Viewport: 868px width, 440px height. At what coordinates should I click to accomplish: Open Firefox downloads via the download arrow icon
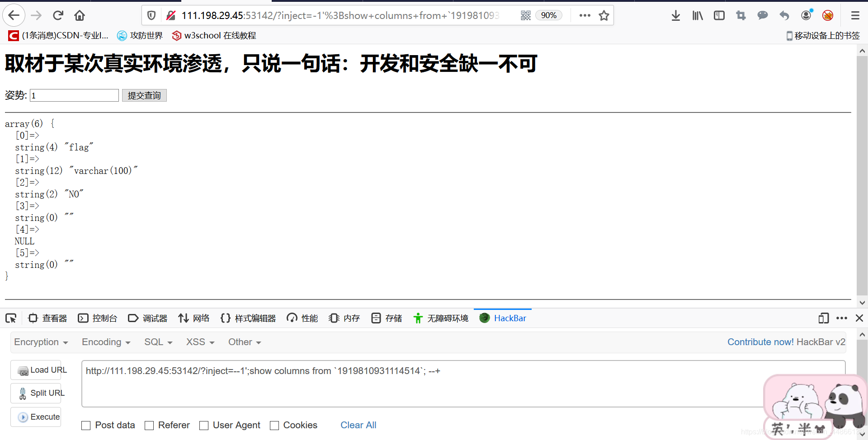(x=675, y=15)
